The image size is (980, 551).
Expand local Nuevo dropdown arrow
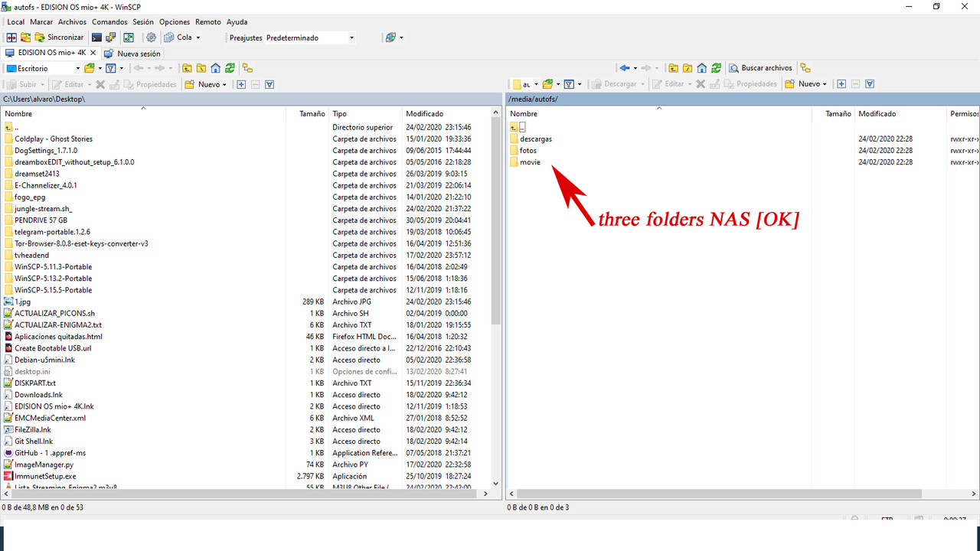pos(224,84)
